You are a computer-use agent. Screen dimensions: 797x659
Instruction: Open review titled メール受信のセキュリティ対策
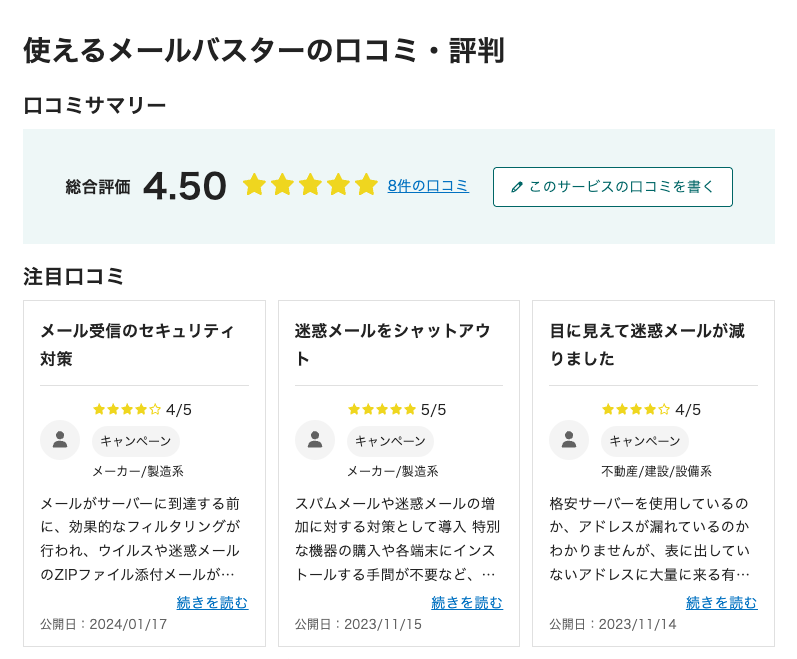137,344
